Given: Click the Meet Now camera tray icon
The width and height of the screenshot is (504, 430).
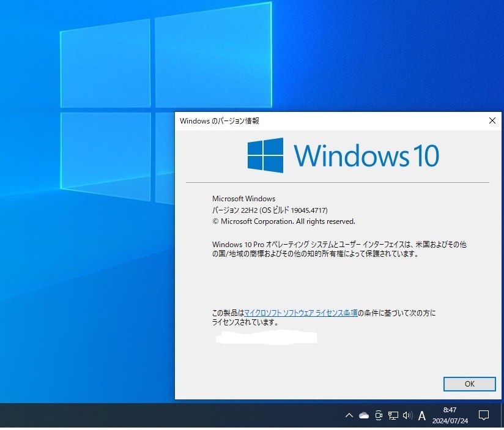Looking at the screenshot, I should point(379,415).
